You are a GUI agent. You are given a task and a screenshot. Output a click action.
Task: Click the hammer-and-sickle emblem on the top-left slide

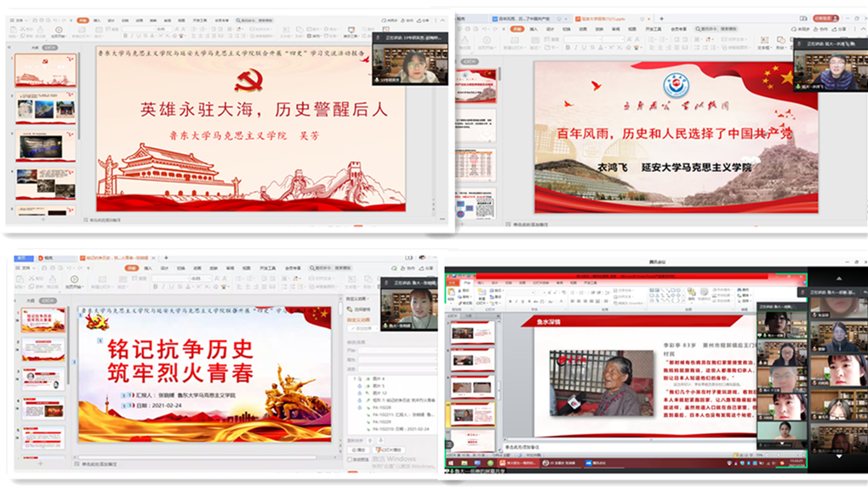(x=248, y=82)
